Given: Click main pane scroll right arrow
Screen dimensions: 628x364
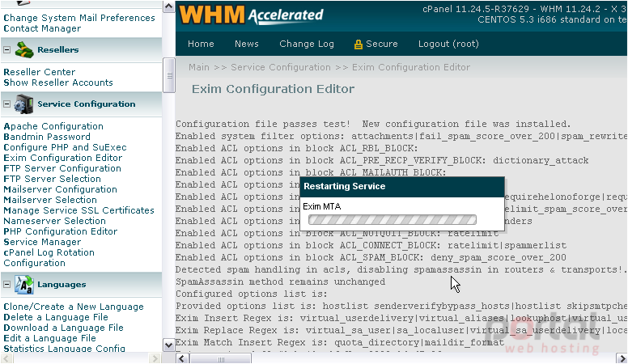Looking at the screenshot, I should [x=622, y=358].
